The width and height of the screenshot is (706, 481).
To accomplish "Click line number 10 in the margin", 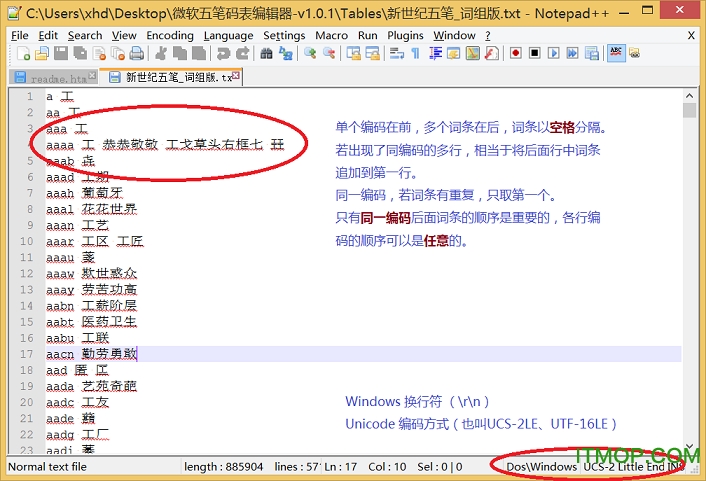I will (x=27, y=241).
